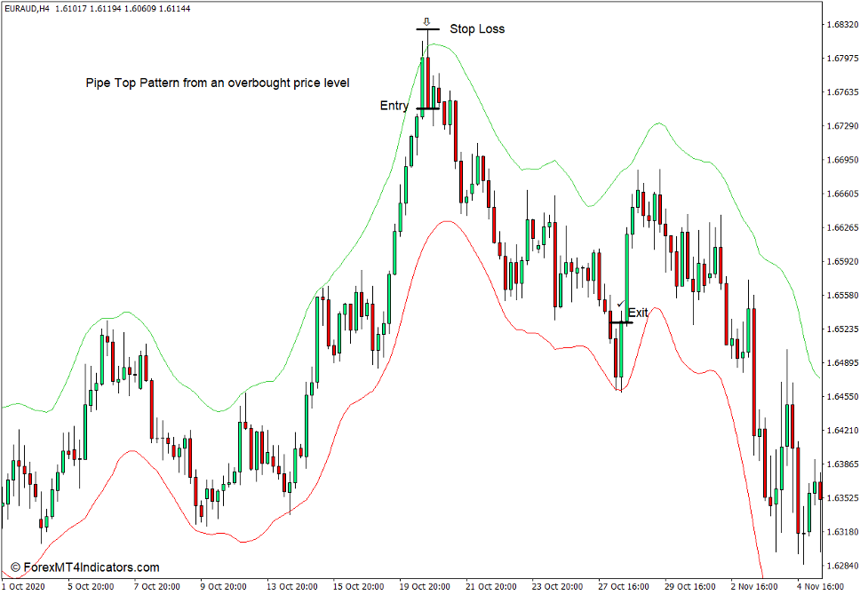Click price level 1.63525 on the axis
This screenshot has width=868, height=595.
tap(842, 497)
